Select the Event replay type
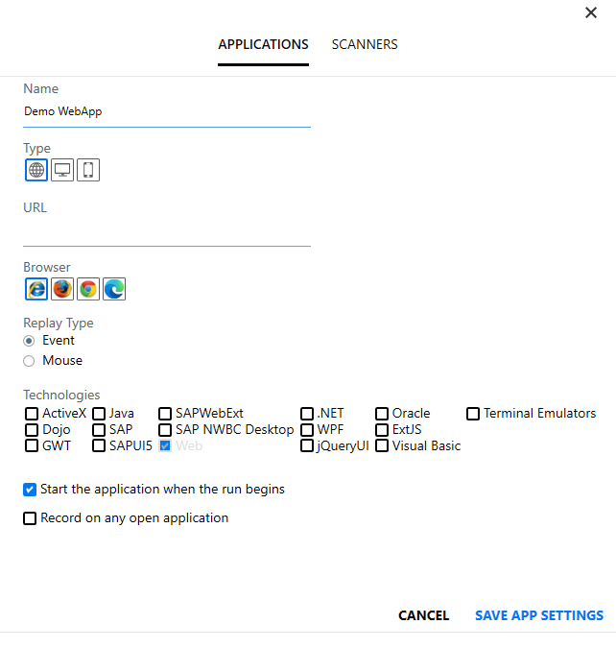The height and width of the screenshot is (672, 616). point(30,341)
